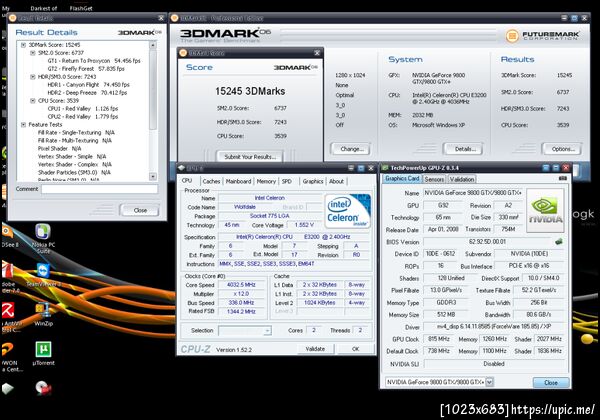
Task: Click down arrow of Result Details scrollbar
Action: click(153, 176)
